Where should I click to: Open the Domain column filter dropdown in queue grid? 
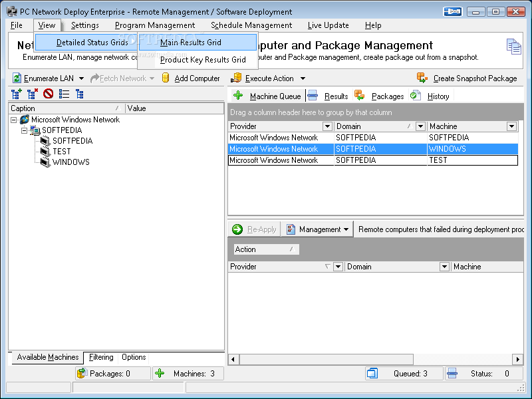pos(420,126)
